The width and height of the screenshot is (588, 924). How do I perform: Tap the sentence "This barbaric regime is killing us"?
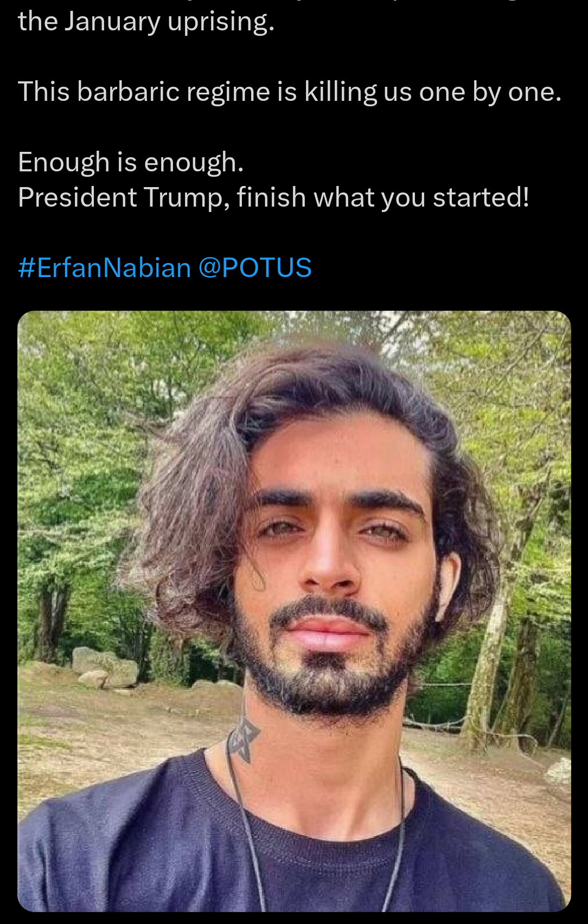coord(215,92)
